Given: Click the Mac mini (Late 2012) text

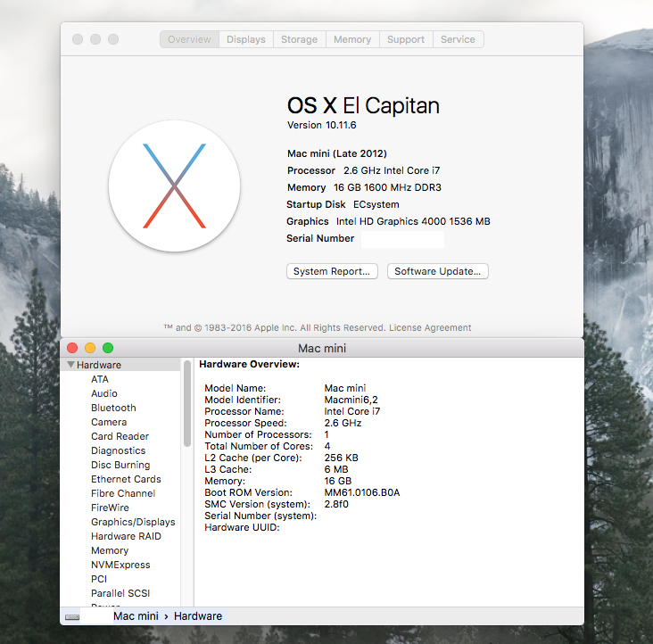Looking at the screenshot, I should 337,153.
